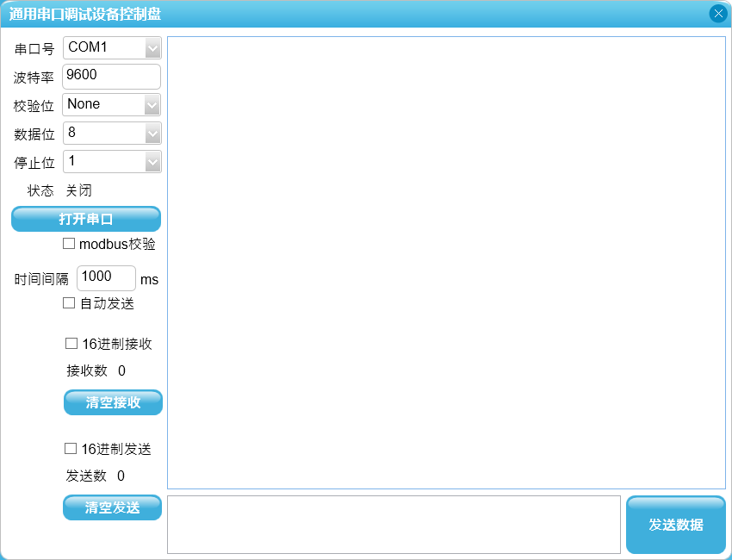Viewport: 732px width, 560px height.
Task: Click the 发送数据 button
Action: (675, 525)
